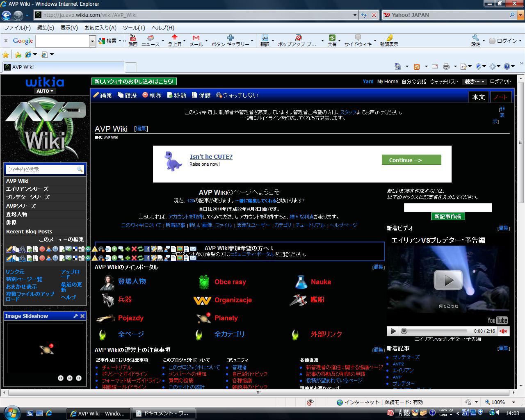Open the Gmail メール toolbar icon
The image size is (525, 420).
tap(196, 41)
